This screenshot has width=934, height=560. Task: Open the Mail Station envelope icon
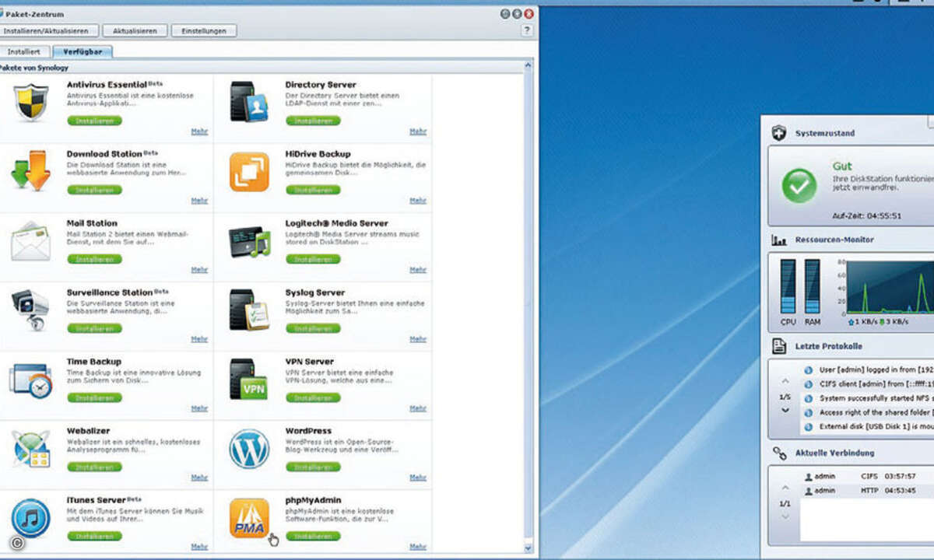(31, 241)
